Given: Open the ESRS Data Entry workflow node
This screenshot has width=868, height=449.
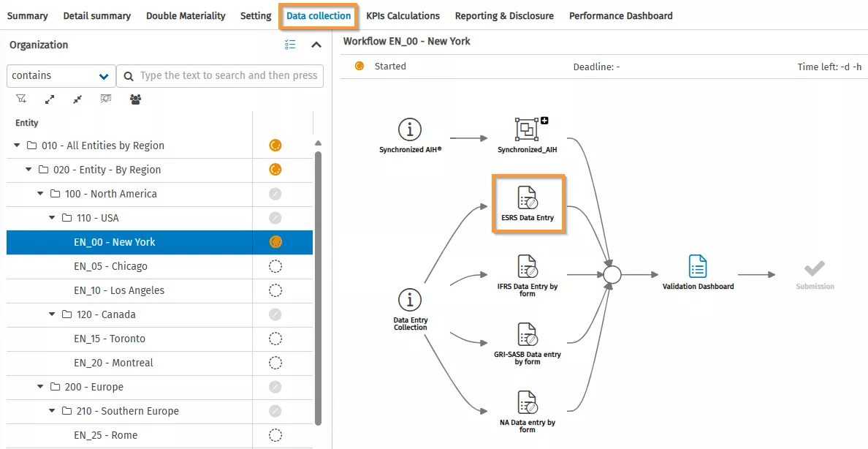Looking at the screenshot, I should coord(528,203).
